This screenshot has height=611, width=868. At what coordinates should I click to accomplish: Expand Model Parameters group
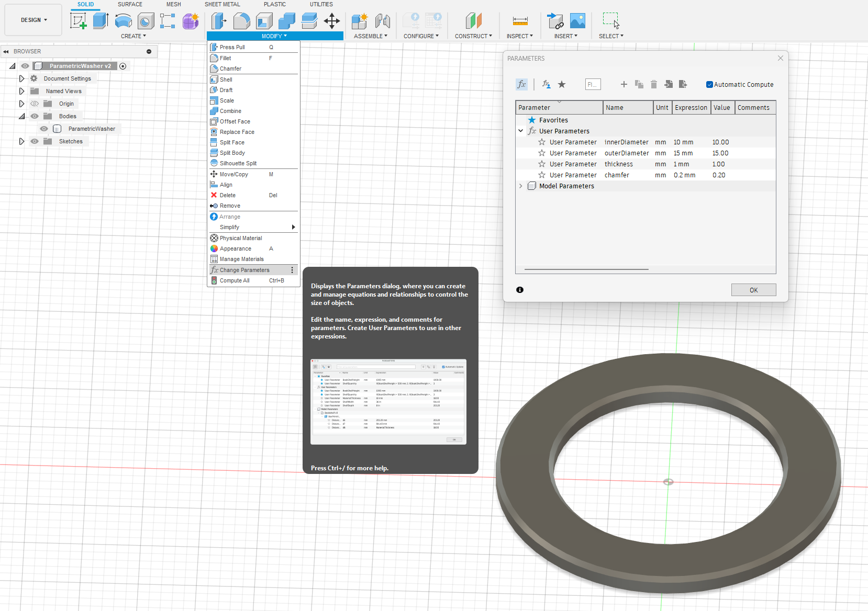pos(521,186)
